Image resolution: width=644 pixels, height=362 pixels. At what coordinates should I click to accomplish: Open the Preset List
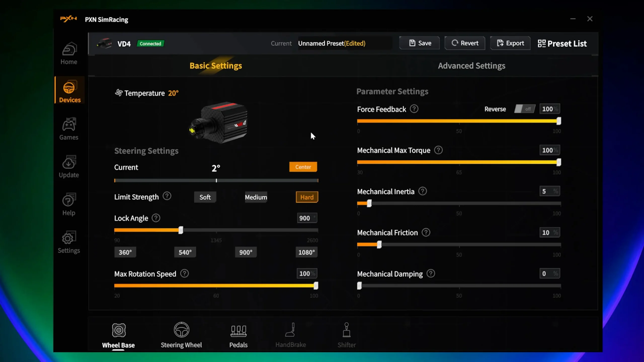(562, 43)
